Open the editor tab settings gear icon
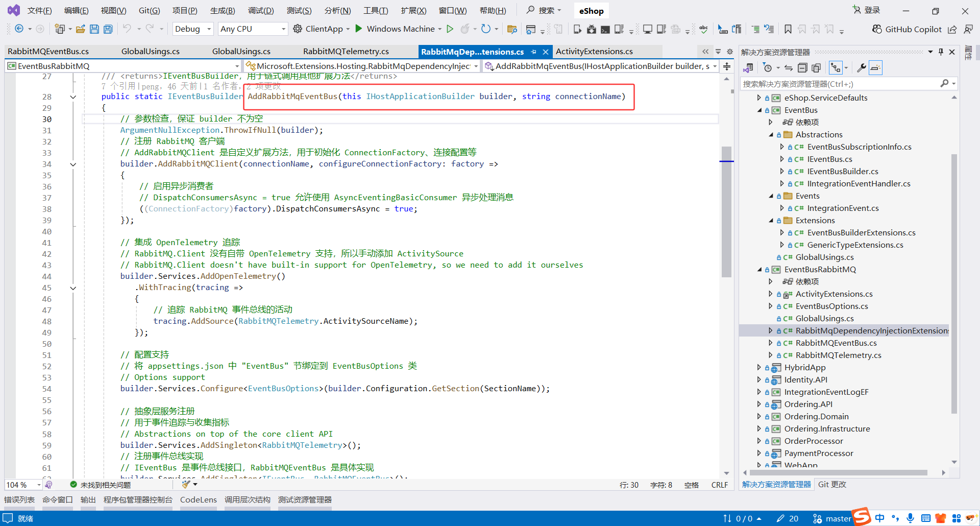Screen dimensions: 980x526 pos(730,52)
